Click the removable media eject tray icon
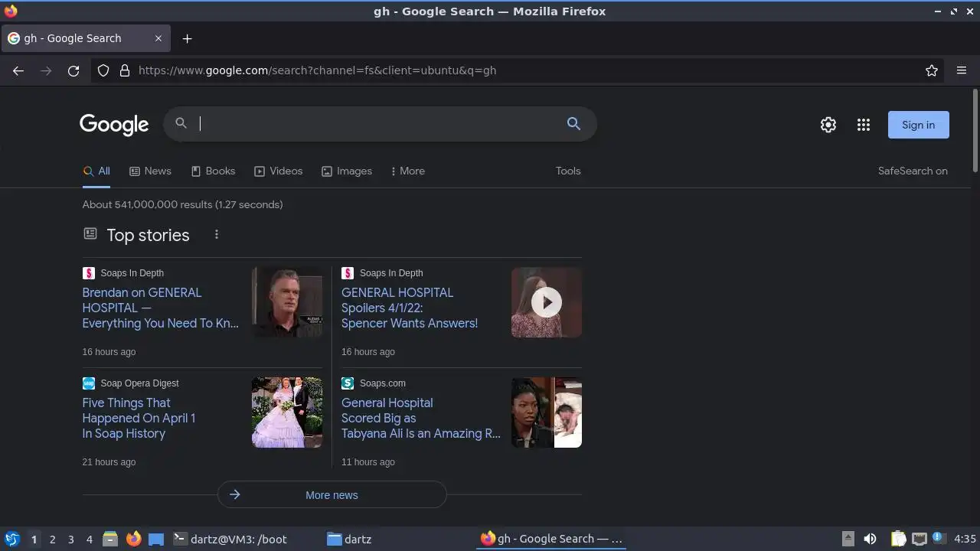This screenshot has width=980, height=551. coord(848,539)
